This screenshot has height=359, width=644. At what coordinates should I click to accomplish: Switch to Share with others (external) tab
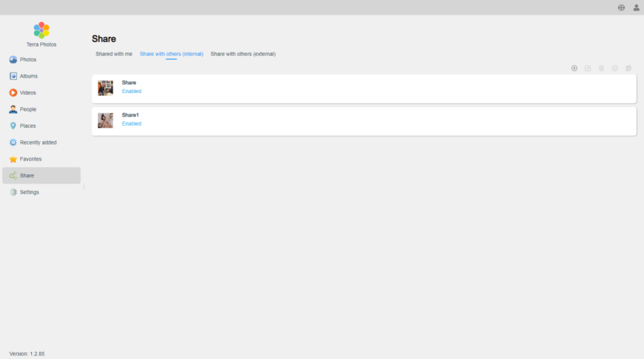(x=243, y=54)
